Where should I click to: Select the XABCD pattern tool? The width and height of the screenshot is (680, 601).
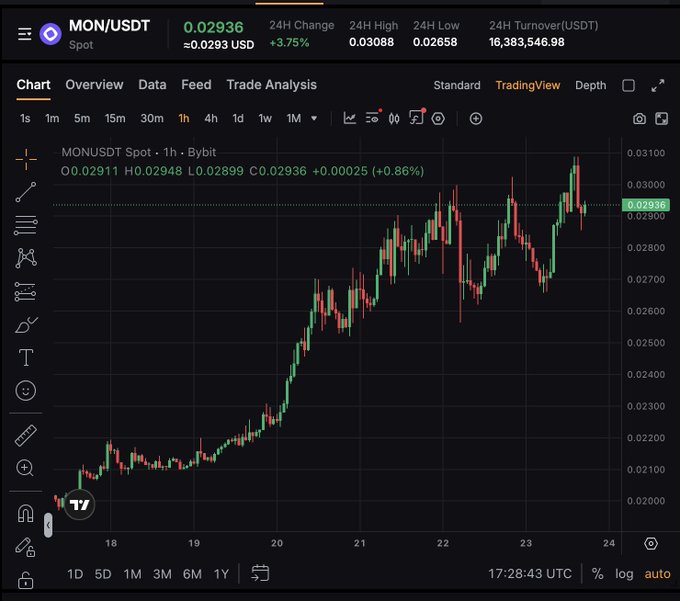point(26,258)
